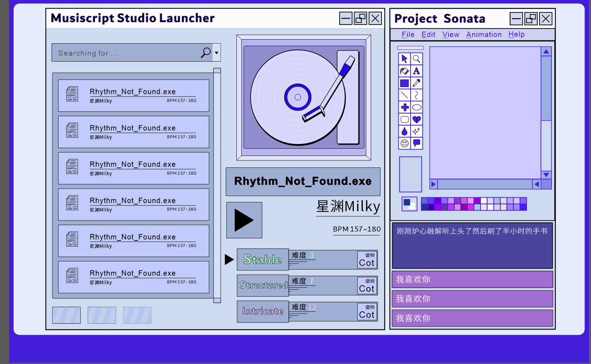Choose the broken heart shape tool
Screen dimensions: 591x364
[416, 120]
